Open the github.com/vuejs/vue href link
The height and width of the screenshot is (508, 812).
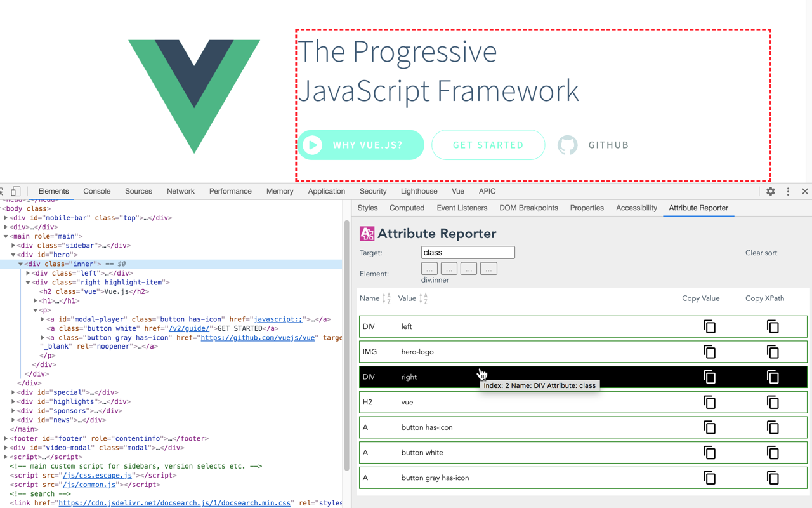pos(258,338)
